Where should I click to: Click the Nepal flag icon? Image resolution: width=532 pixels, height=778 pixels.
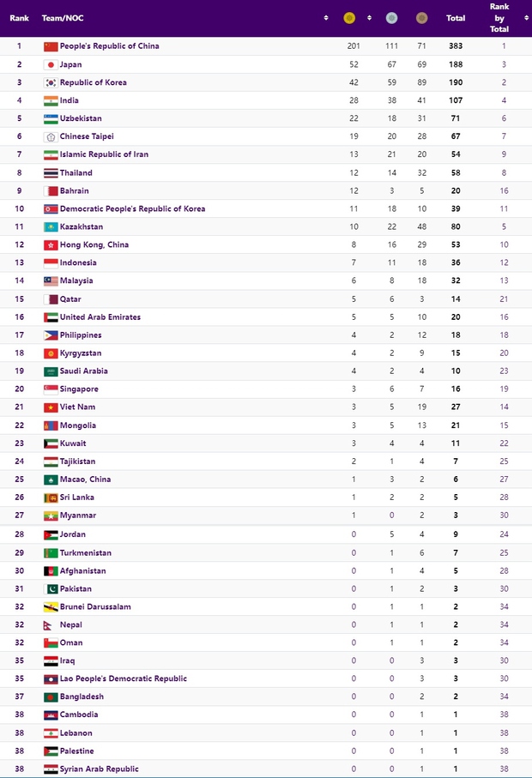51,624
